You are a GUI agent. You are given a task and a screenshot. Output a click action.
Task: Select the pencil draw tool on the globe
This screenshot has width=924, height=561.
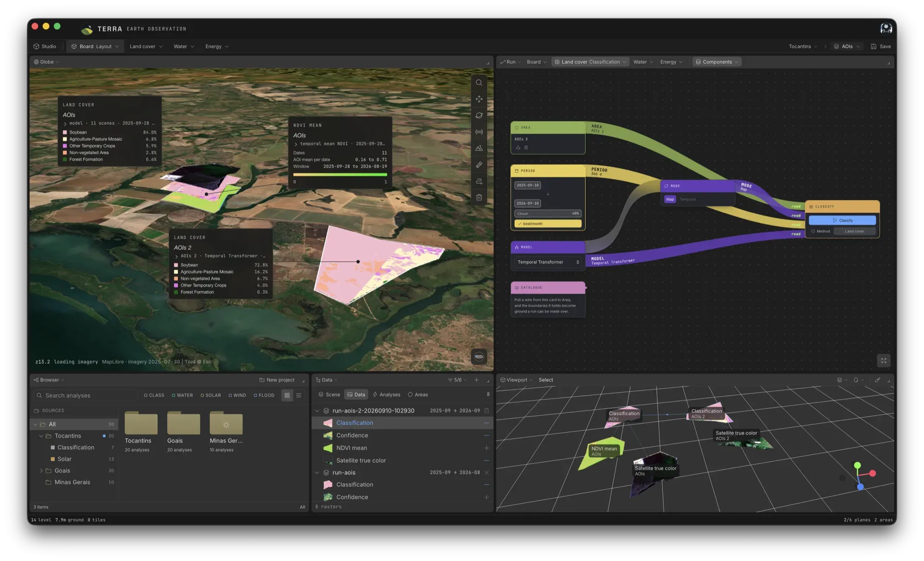click(x=479, y=165)
